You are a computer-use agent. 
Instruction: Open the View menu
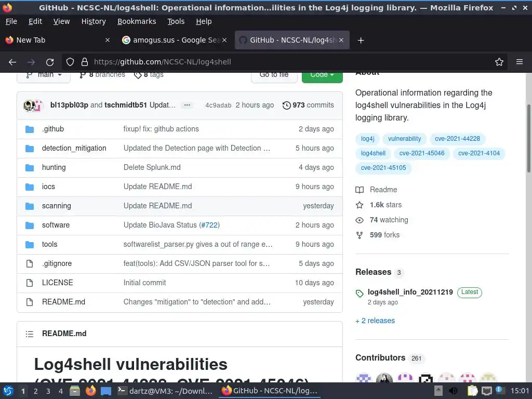61,21
